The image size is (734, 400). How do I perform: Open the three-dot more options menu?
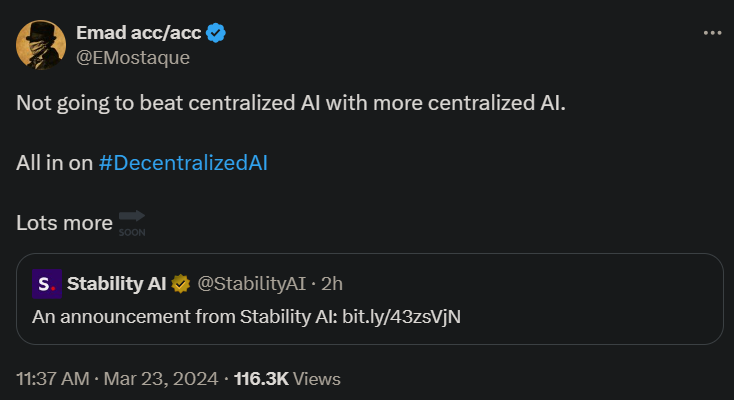pyautogui.click(x=712, y=33)
